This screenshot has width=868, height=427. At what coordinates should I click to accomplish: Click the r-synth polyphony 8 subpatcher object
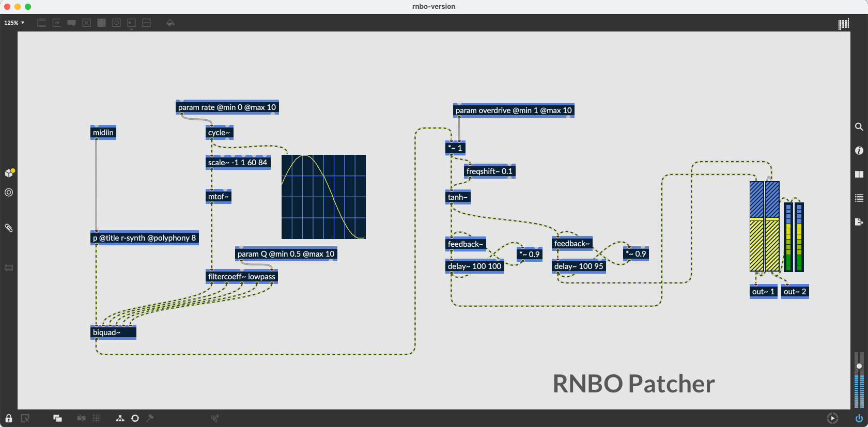pyautogui.click(x=145, y=238)
